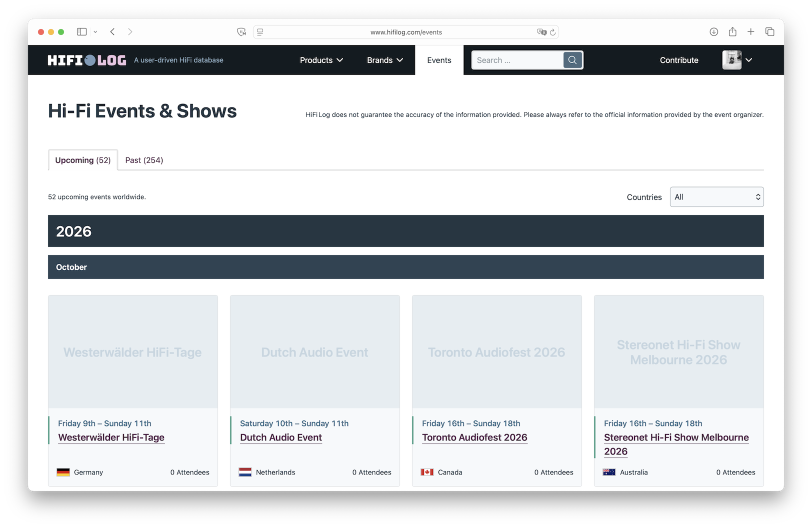Click "Friday 9th – Sunday 11th" date text
This screenshot has height=528, width=812.
tap(104, 423)
